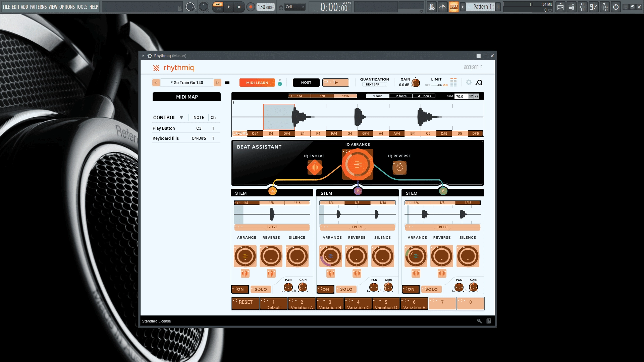Select stem C circle marker

[x=443, y=191]
